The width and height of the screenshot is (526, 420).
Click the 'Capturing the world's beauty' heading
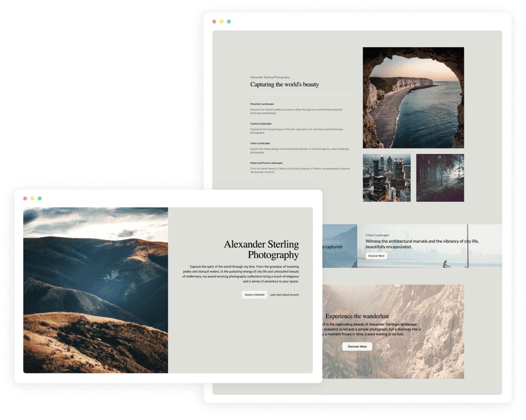pos(285,85)
